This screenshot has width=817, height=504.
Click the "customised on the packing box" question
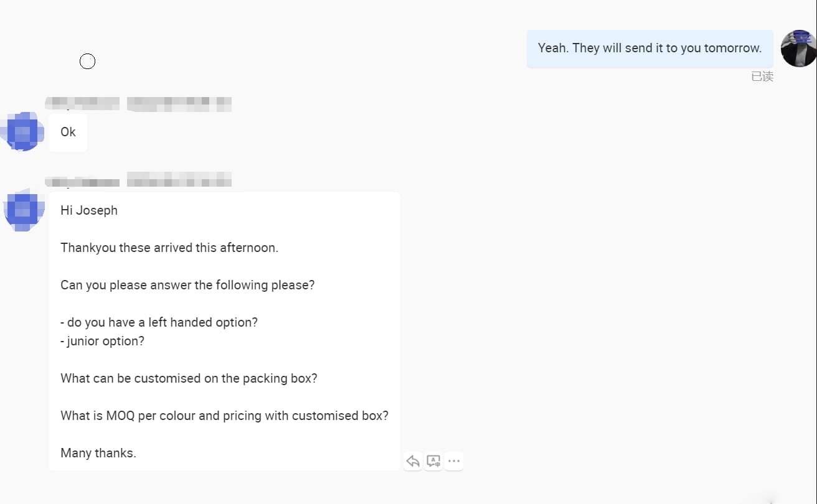tap(189, 378)
